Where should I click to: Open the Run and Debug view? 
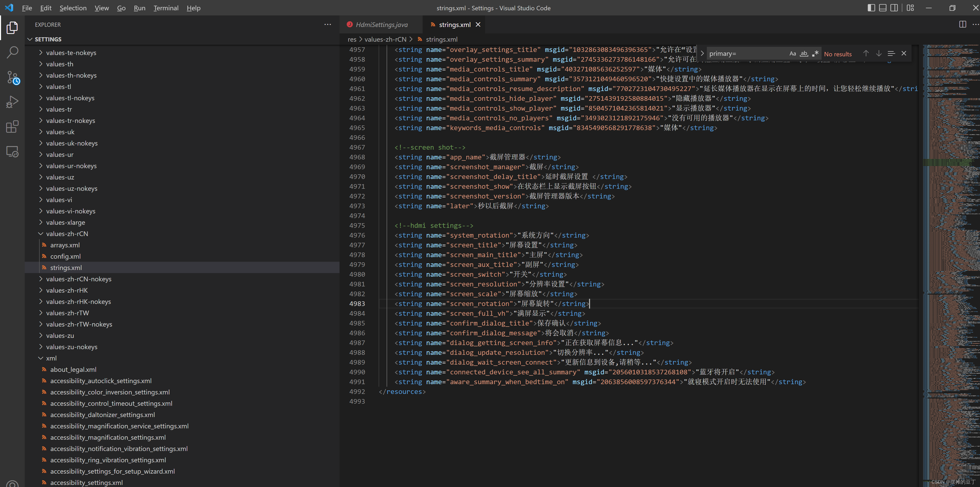click(x=12, y=102)
